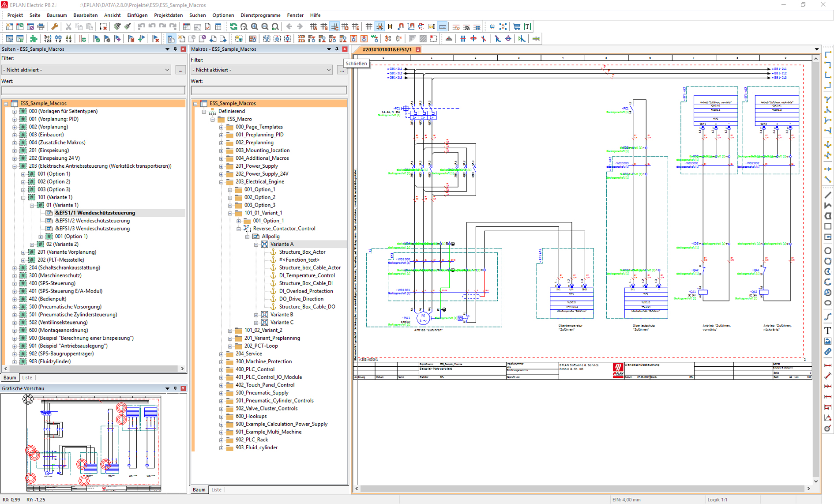This screenshot has width=834, height=504.
Task: Click the Wert field in Seiten panel
Action: 93,90
